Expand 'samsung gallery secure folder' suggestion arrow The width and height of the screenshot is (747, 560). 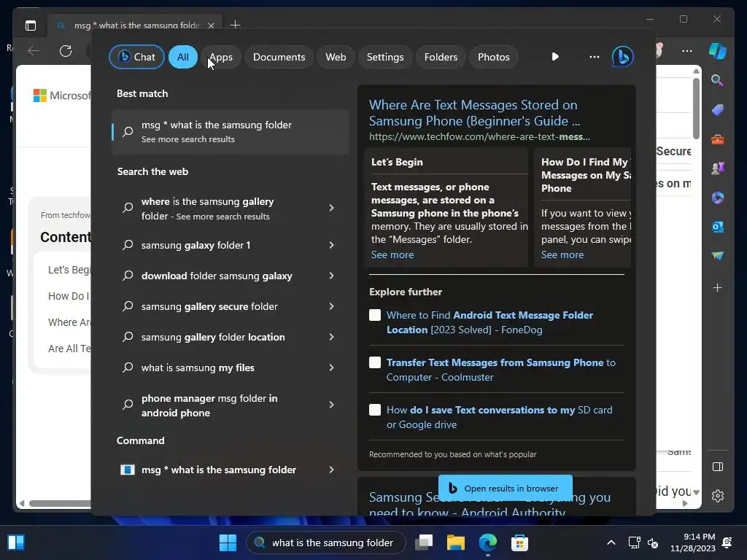pyautogui.click(x=332, y=306)
